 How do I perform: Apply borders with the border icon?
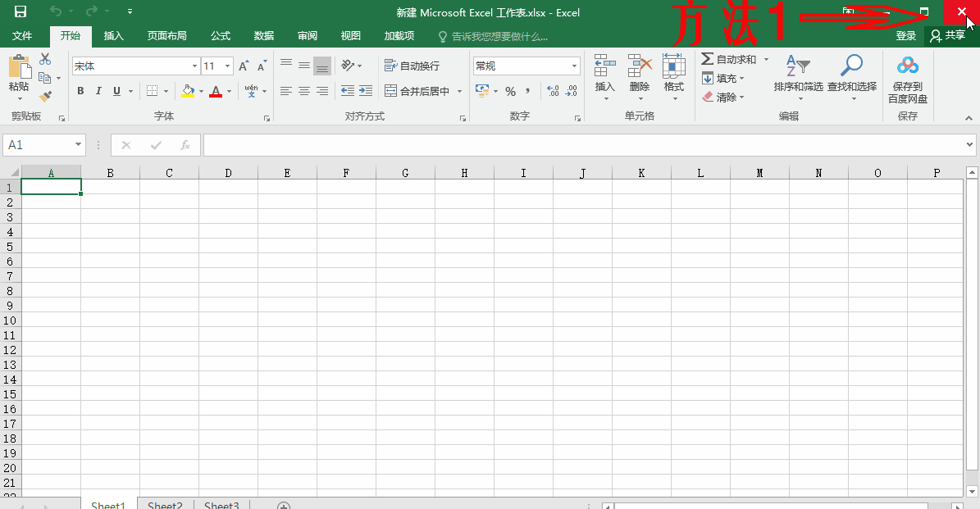click(152, 91)
